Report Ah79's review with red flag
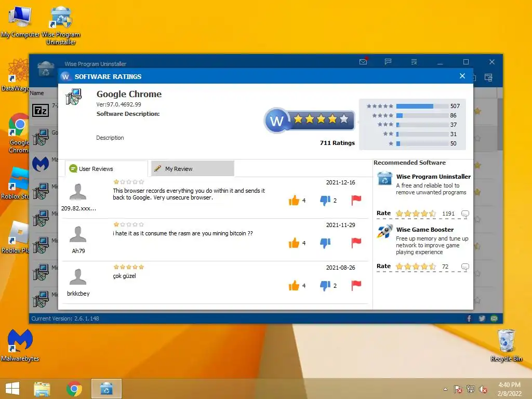Screen dimensions: 532x399 coord(356,243)
